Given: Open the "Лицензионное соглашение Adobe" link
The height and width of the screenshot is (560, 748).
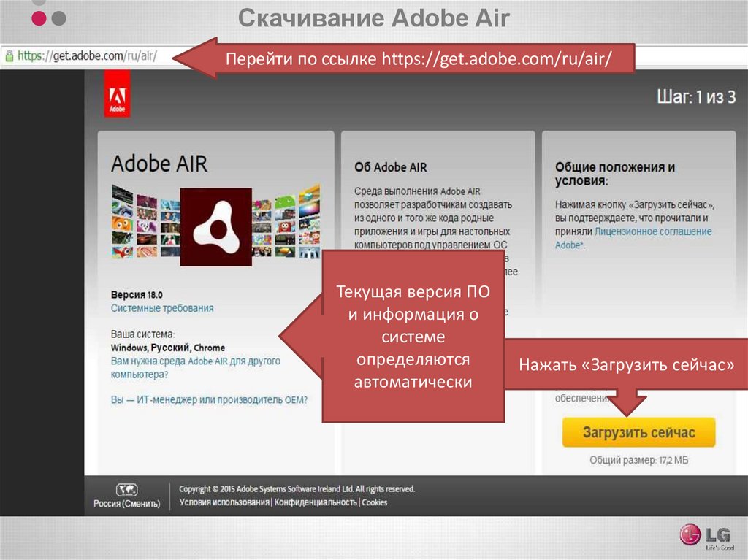Looking at the screenshot, I should coord(634,237).
